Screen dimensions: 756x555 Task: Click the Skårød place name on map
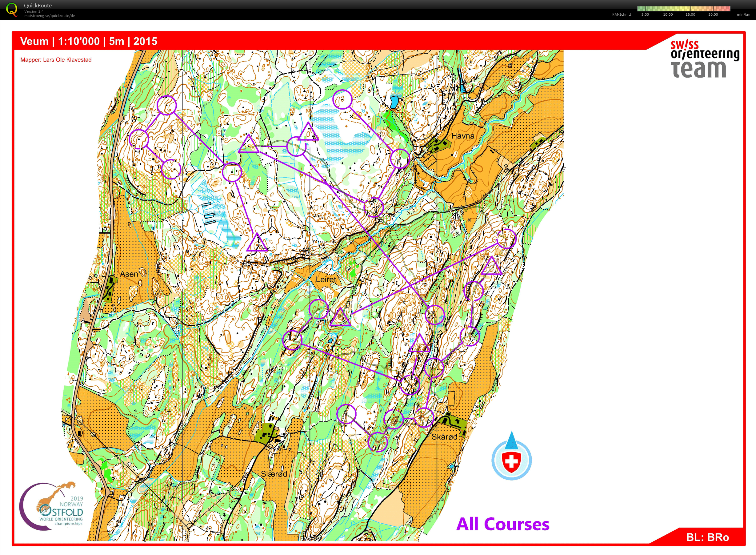[x=444, y=437]
